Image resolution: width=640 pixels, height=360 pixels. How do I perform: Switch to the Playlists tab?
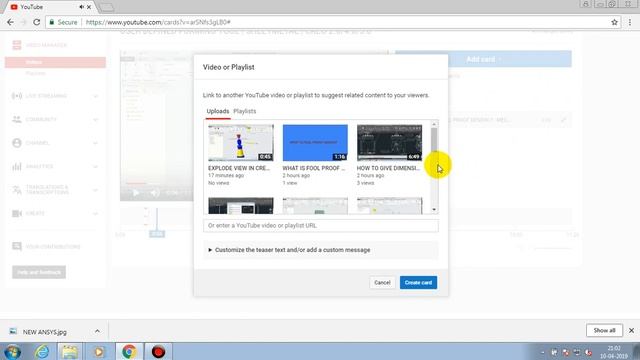(x=244, y=111)
